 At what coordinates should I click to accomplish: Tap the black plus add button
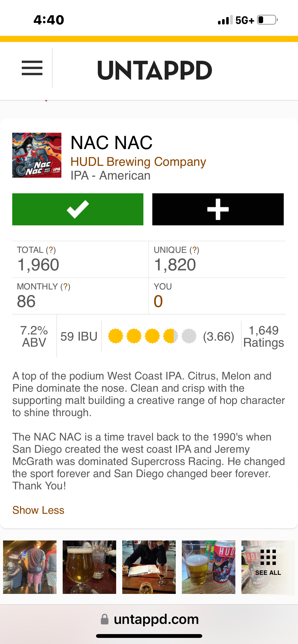click(218, 209)
